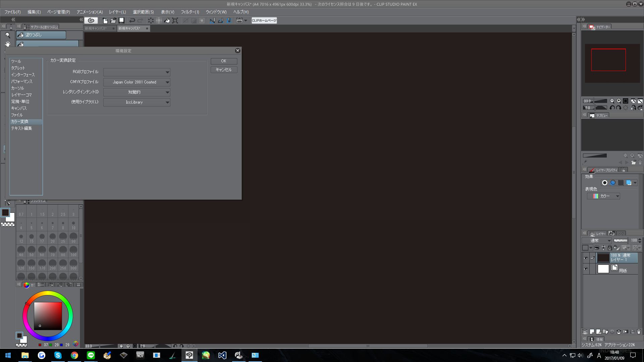The width and height of the screenshot is (644, 362).
Task: Click the キャンセル button
Action: [x=224, y=70]
